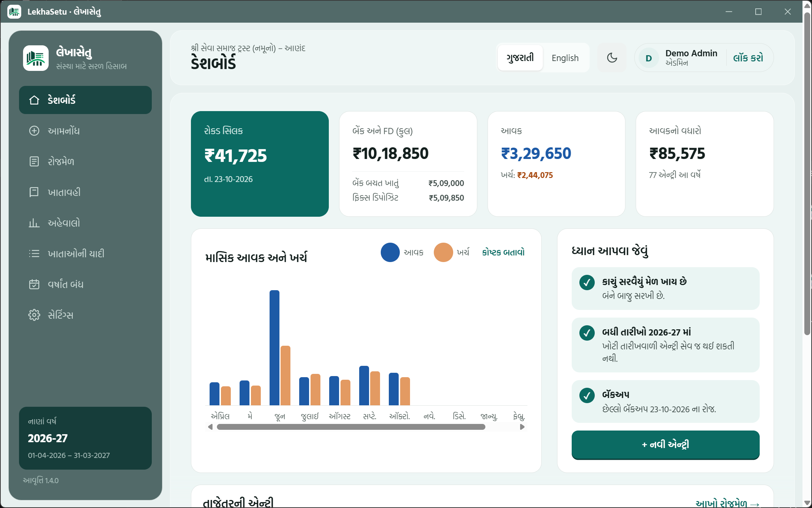The height and width of the screenshot is (508, 812).
Task: Select the સેટિંગ્સ menu item text
Action: pos(60,315)
